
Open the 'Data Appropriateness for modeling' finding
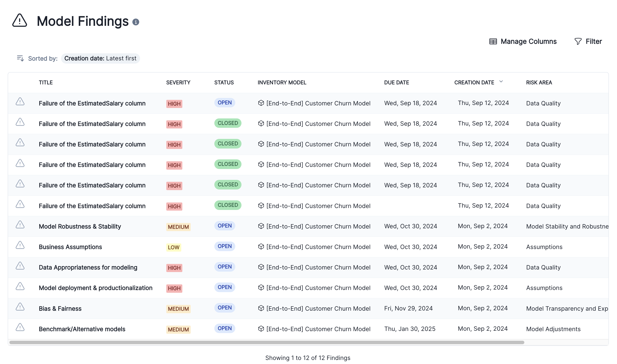(x=88, y=267)
